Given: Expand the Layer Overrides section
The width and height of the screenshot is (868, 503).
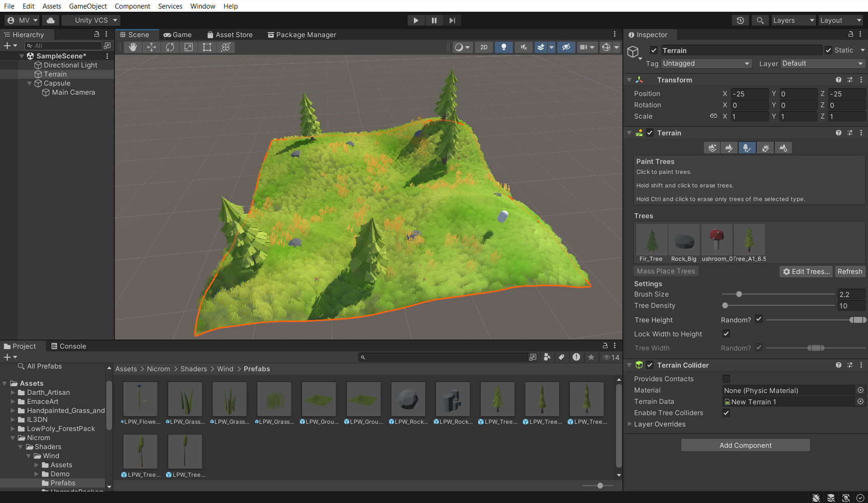Looking at the screenshot, I should (x=630, y=424).
